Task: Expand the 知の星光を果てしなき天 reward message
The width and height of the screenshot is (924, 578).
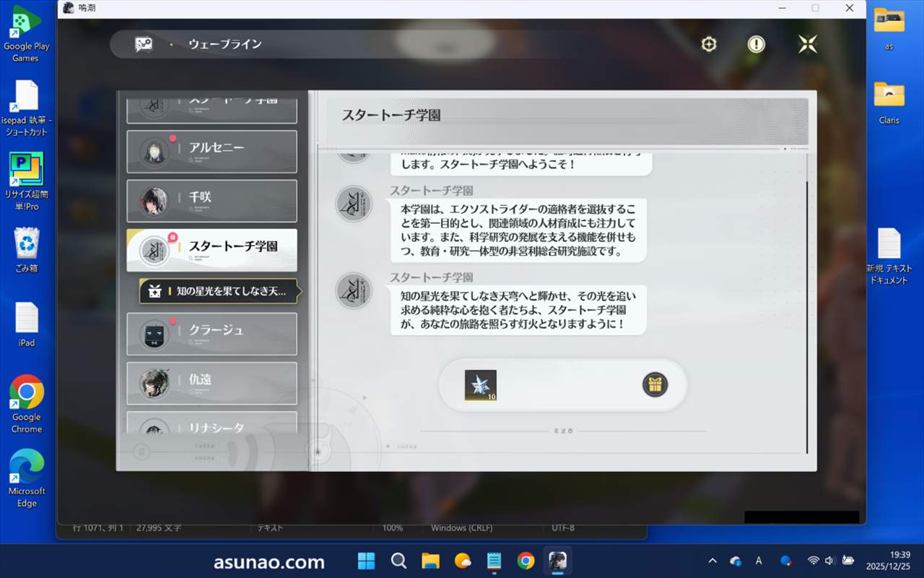Action: (x=219, y=291)
